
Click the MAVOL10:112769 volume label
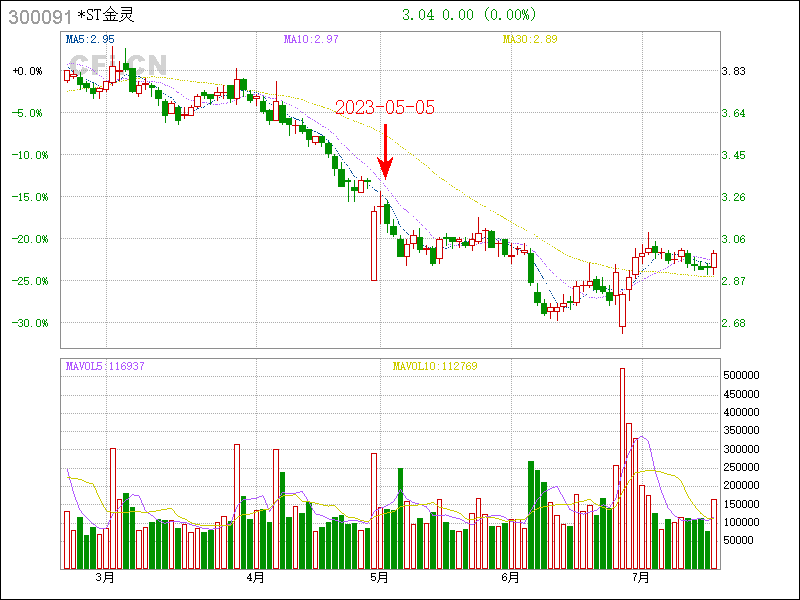coord(435,366)
